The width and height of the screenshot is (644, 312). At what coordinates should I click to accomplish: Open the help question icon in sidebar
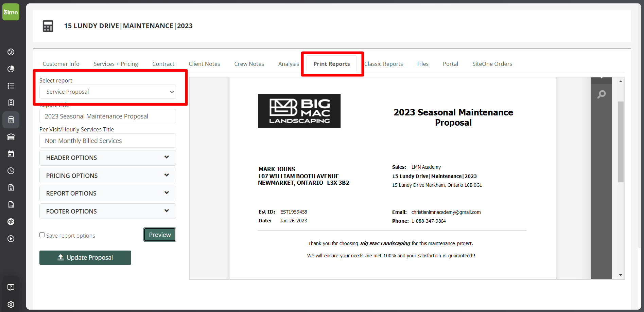tap(11, 288)
